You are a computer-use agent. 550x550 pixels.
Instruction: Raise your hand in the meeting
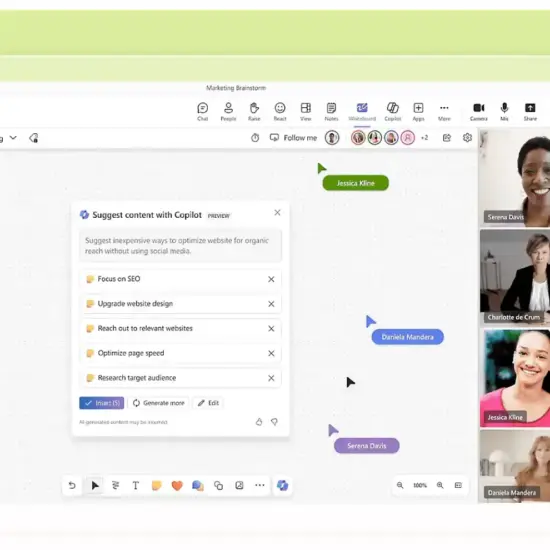(x=254, y=112)
